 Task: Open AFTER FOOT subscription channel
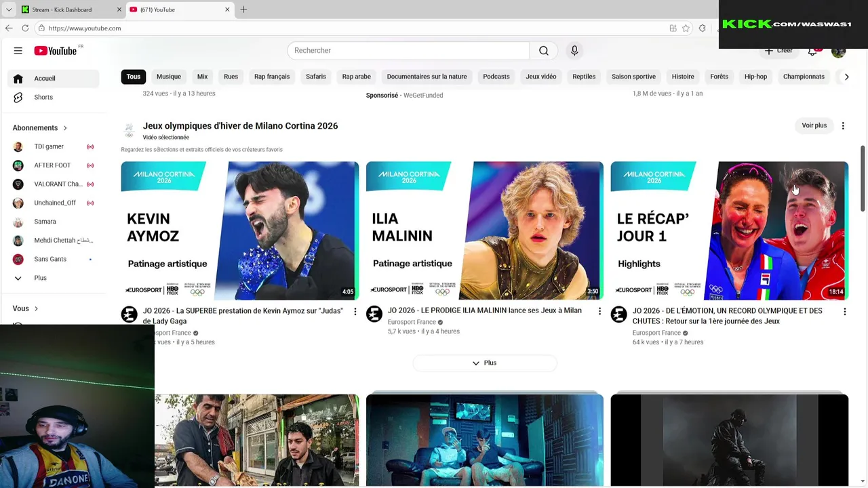54,165
